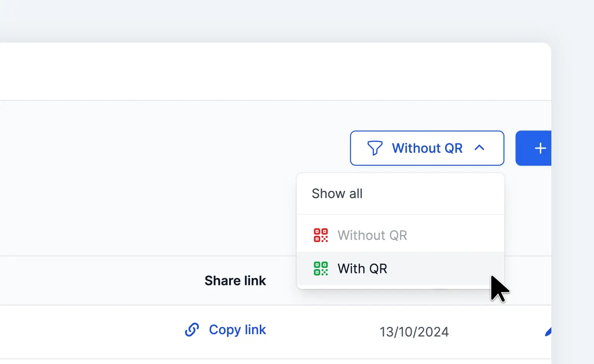Viewport: 594px width, 364px height.
Task: Pick the With QR filter option
Action: pos(362,268)
